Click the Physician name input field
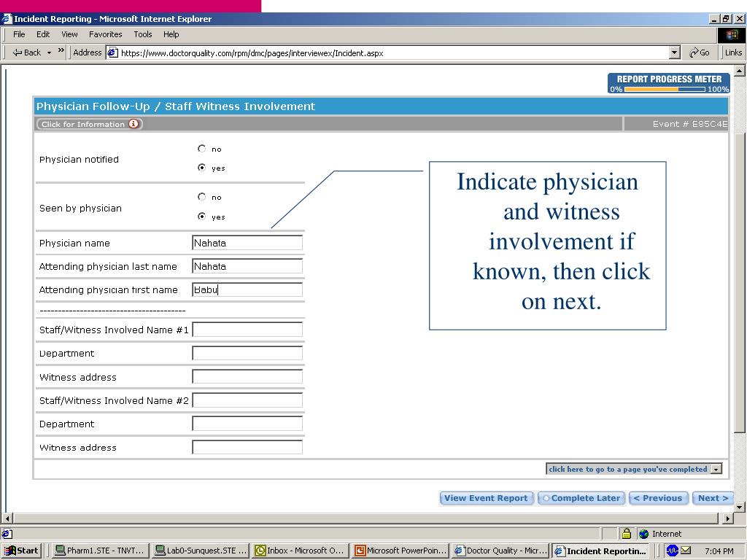 point(247,243)
